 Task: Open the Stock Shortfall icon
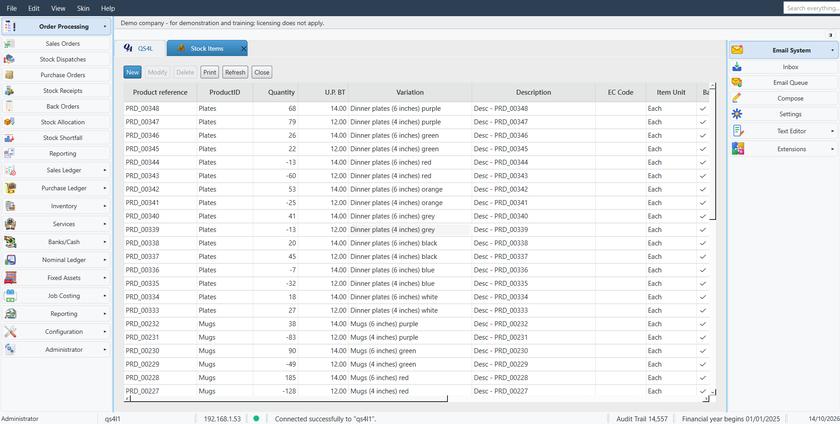point(9,138)
